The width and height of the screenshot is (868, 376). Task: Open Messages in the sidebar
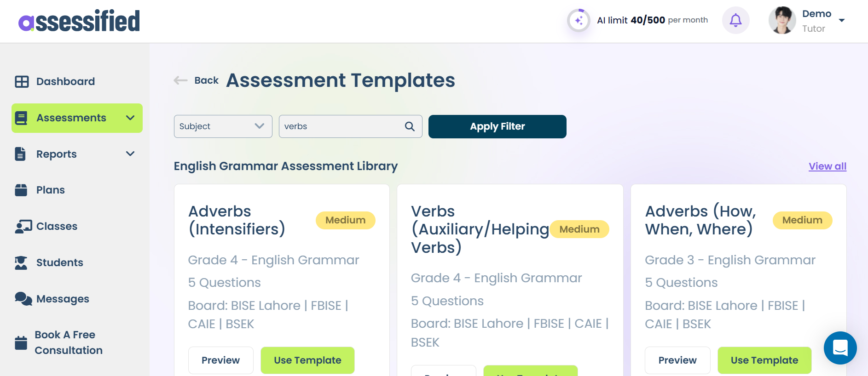(63, 299)
